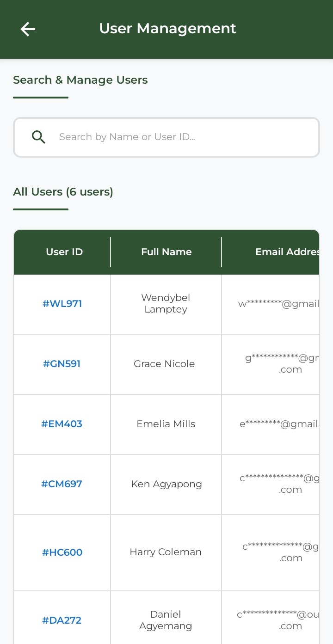This screenshot has height=644, width=333.
Task: Open user ID #WL971 link
Action: pos(62,304)
